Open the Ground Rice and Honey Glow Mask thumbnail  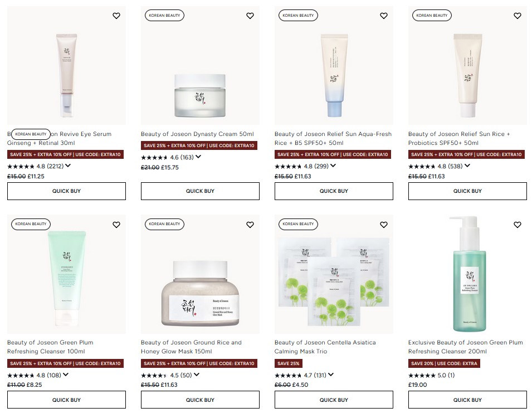click(x=200, y=273)
